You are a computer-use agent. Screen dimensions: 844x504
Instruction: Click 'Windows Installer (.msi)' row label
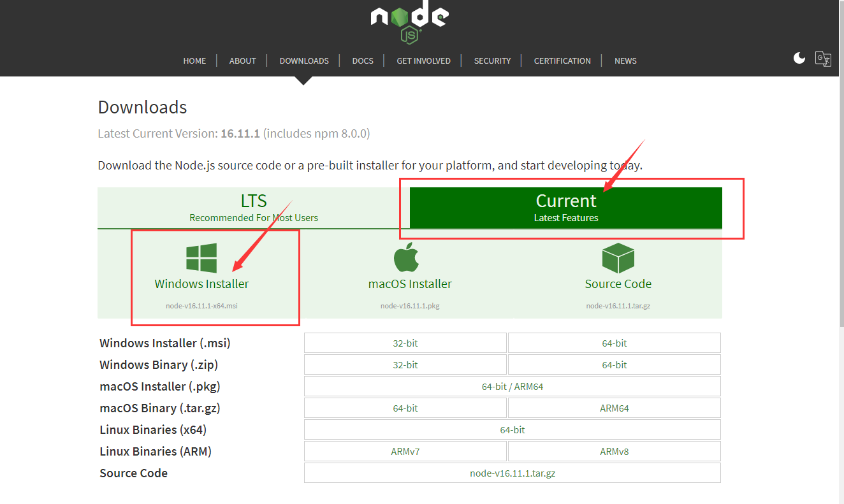(x=165, y=343)
